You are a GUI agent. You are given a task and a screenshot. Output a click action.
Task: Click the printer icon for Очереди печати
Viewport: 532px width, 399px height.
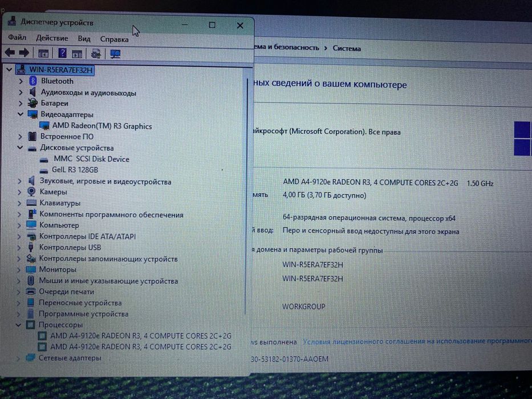tap(31, 291)
